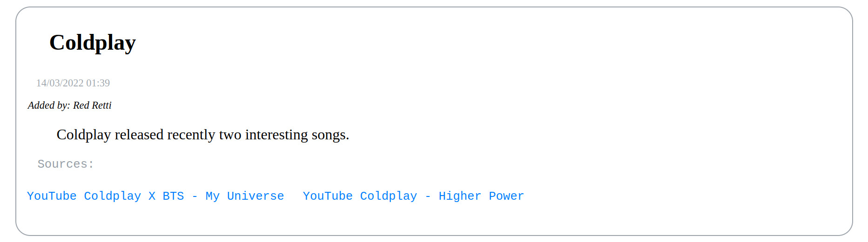The image size is (868, 242).
Task: Click "BTS" in the first source link
Action: pyautogui.click(x=173, y=196)
